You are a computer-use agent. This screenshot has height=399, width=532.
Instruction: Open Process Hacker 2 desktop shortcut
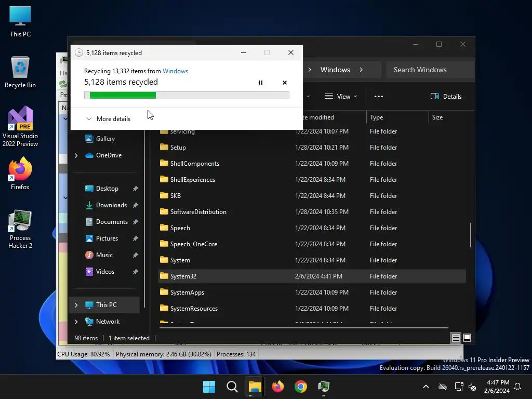[x=20, y=229]
